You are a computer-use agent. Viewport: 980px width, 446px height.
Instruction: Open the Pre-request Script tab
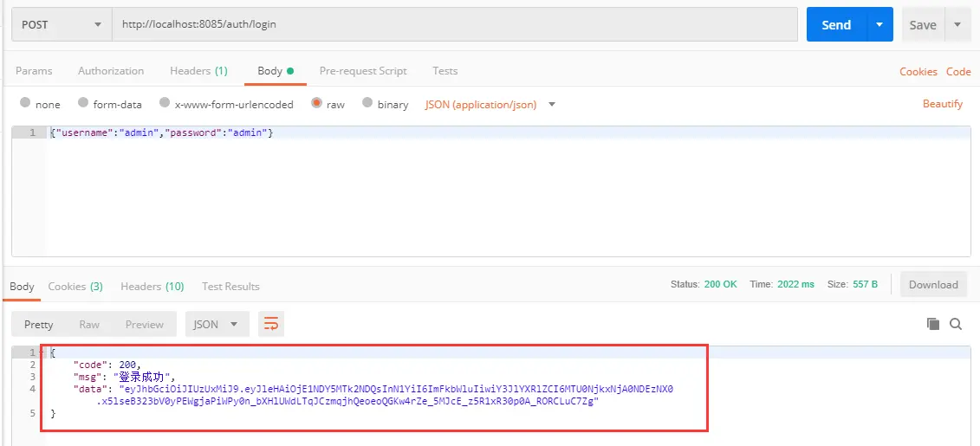pyautogui.click(x=363, y=71)
